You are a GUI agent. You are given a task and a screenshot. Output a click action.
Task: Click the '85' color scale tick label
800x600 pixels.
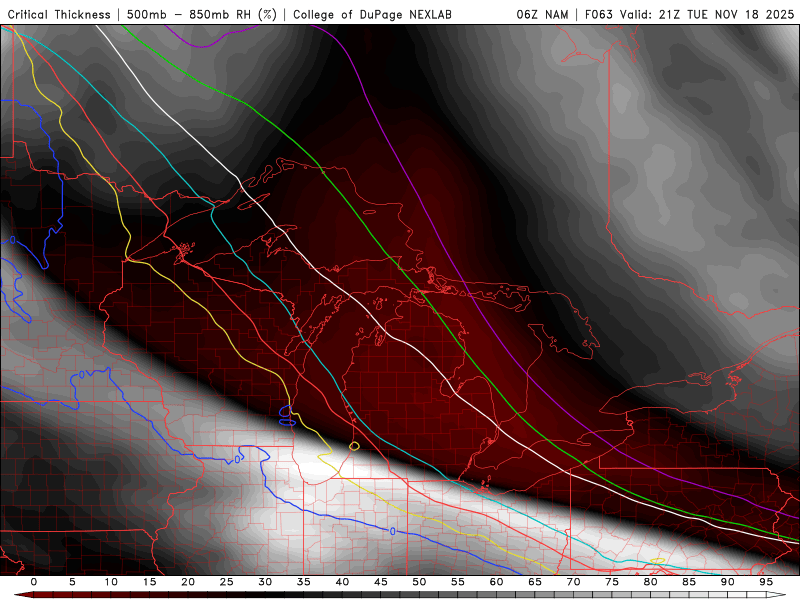click(x=689, y=582)
